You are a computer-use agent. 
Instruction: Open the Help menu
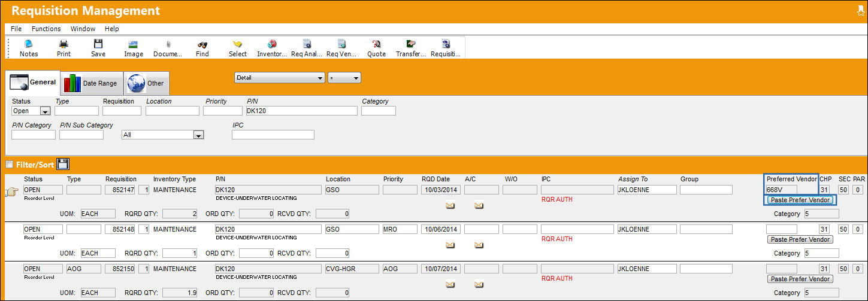pyautogui.click(x=111, y=29)
